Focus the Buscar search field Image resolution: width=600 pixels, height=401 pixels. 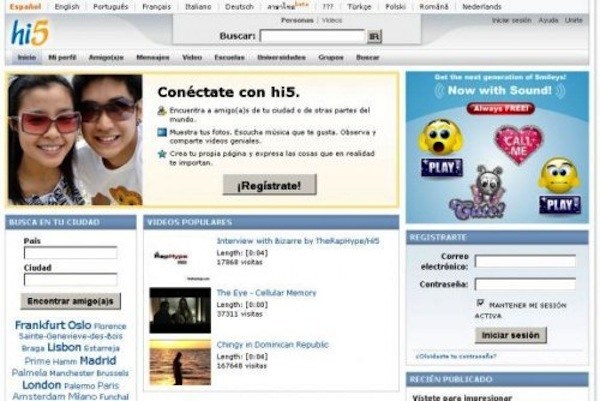(x=312, y=36)
